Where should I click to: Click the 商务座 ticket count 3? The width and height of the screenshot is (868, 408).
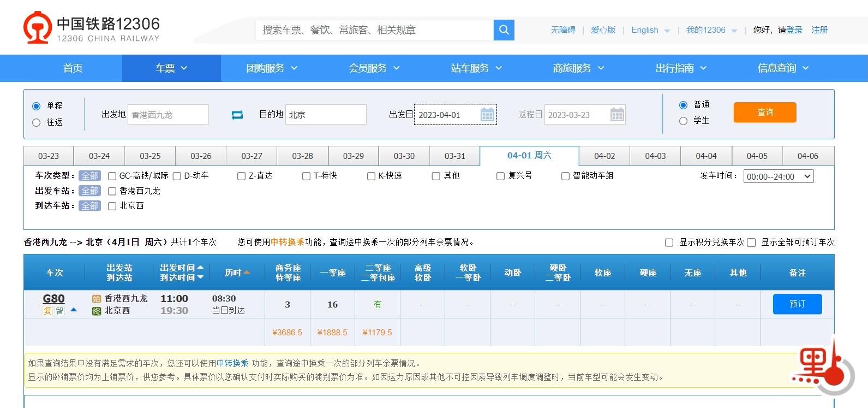click(x=288, y=305)
